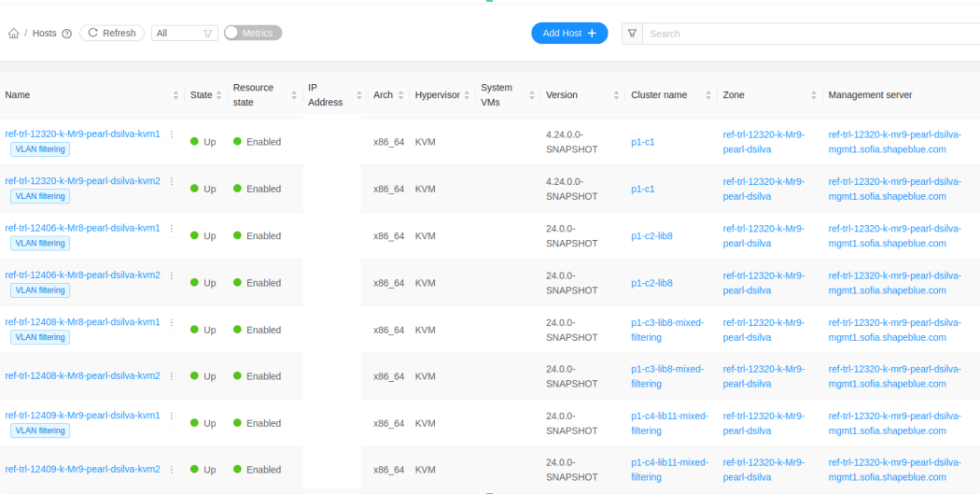Open host ref-trl-12408-k-Mr8-pearl-dsilva-kvm1
Image resolution: width=980 pixels, height=494 pixels.
click(x=82, y=321)
